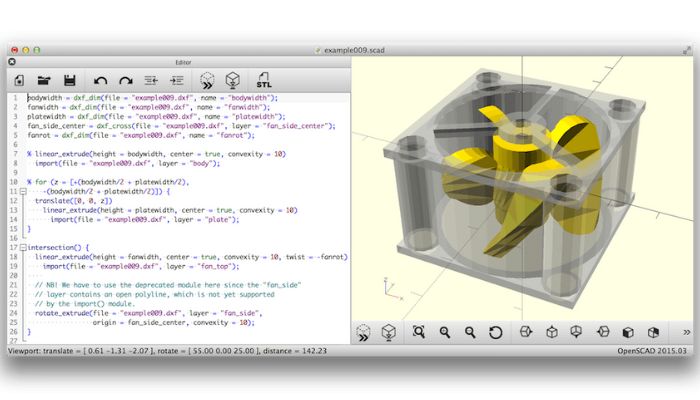Reset the 3D view
The height and width of the screenshot is (400, 700).
pos(495,332)
